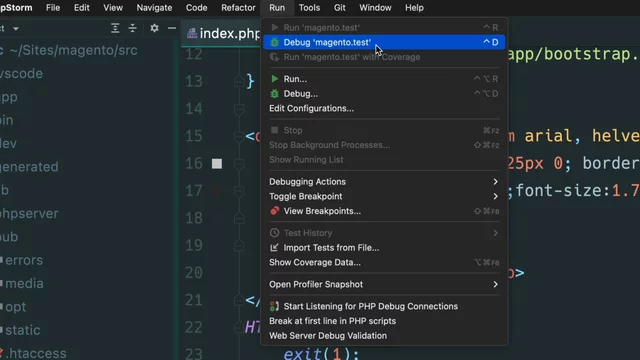The height and width of the screenshot is (360, 640).
Task: Toggle the code fold marker on line 18
Action: point(239,218)
